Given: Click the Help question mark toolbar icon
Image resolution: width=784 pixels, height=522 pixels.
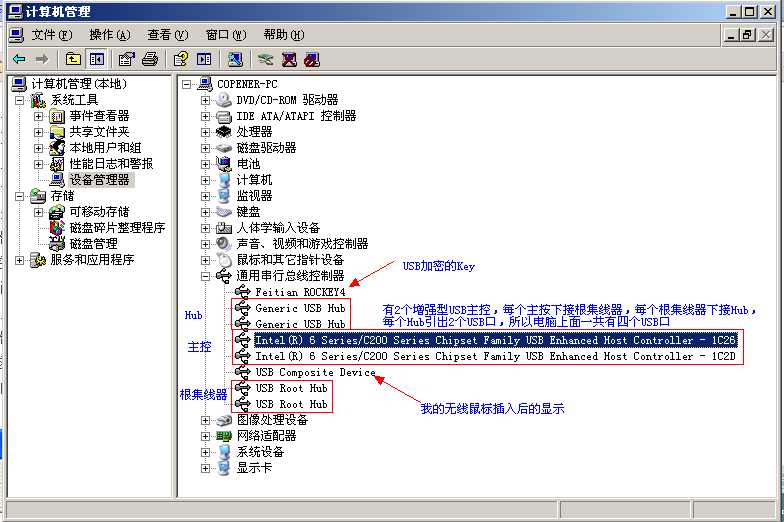Looking at the screenshot, I should click(181, 60).
